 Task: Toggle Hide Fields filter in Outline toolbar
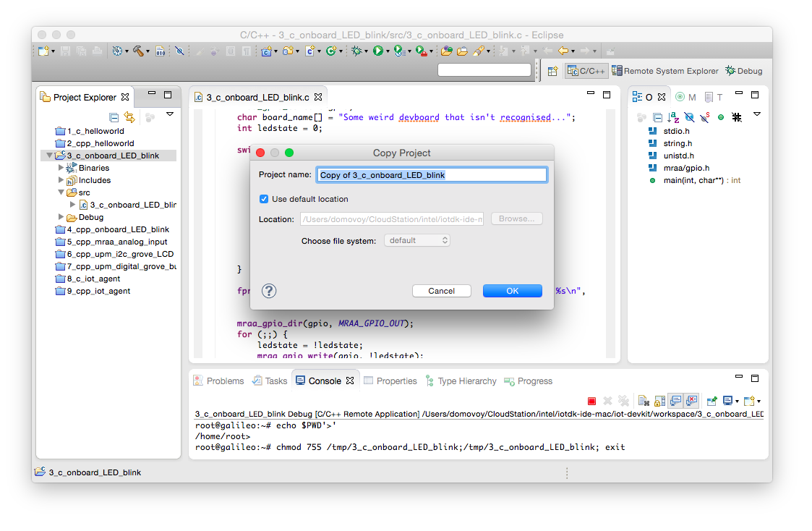pos(689,118)
